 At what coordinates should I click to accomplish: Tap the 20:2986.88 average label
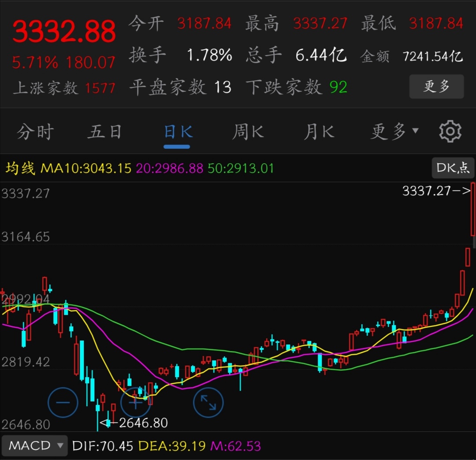[169, 168]
